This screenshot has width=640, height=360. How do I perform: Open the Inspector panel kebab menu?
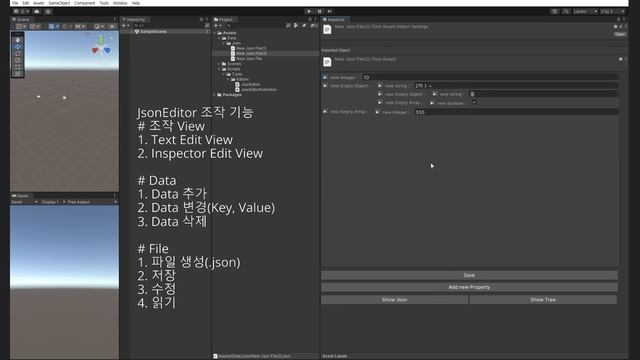pos(624,19)
